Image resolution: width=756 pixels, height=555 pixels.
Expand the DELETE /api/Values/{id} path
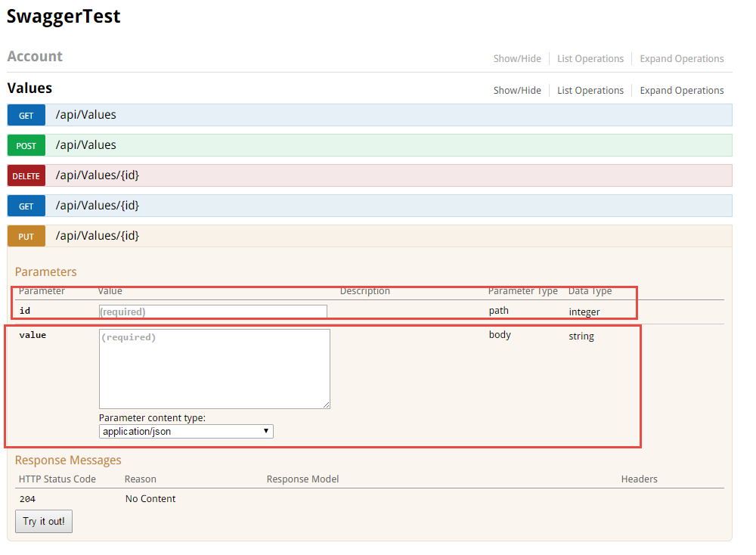pyautogui.click(x=98, y=175)
